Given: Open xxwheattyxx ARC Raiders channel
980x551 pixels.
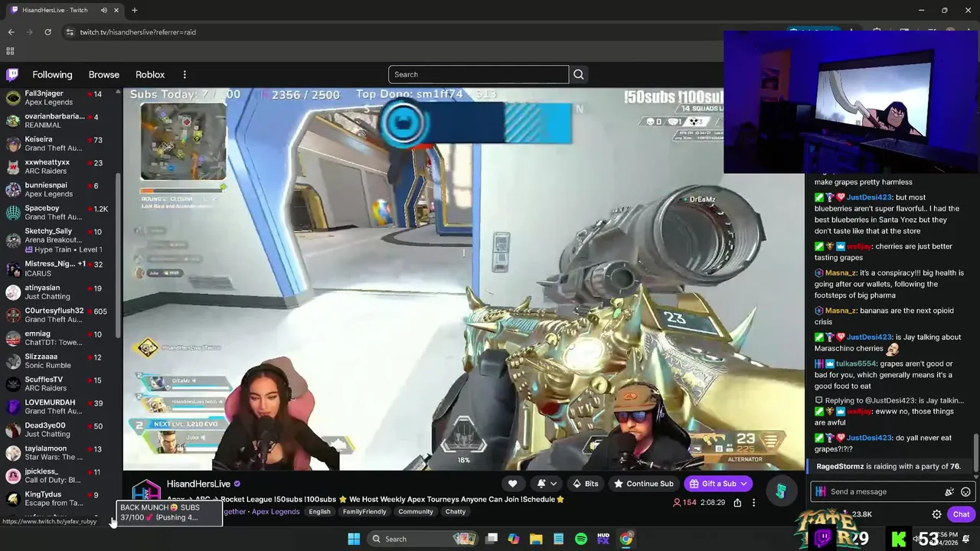Looking at the screenshot, I should pyautogui.click(x=60, y=167).
